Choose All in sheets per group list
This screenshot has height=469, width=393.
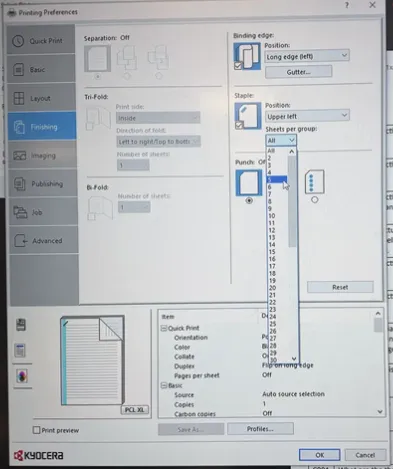277,151
